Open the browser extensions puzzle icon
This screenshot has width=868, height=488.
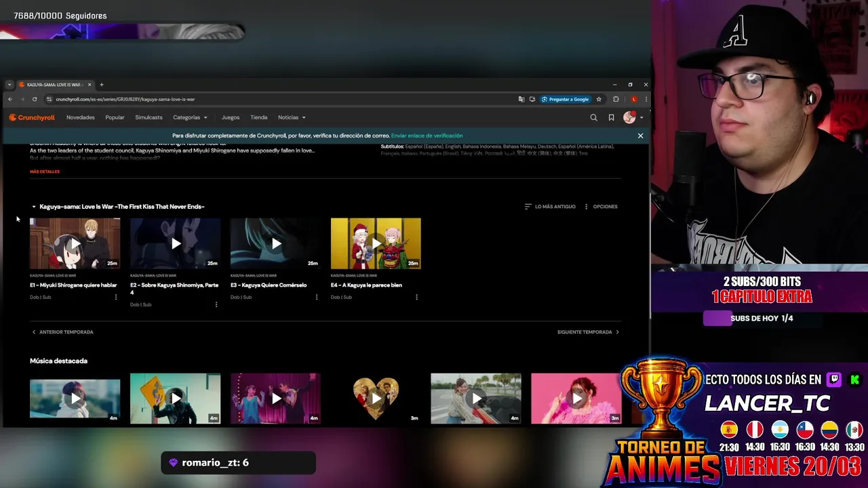[x=616, y=99]
